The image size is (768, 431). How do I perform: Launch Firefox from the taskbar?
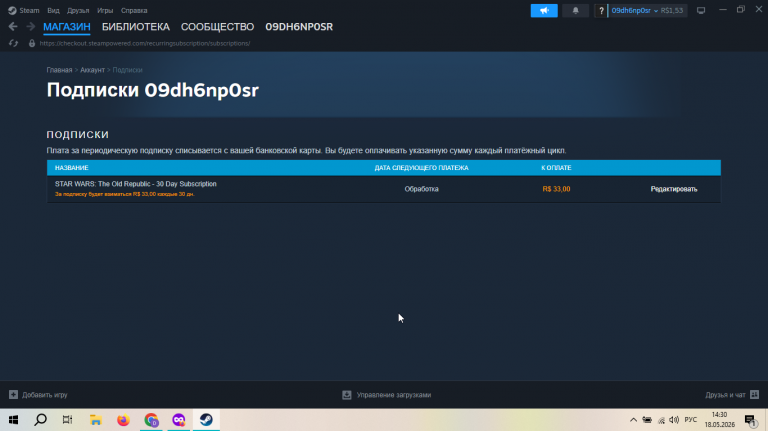(x=123, y=420)
